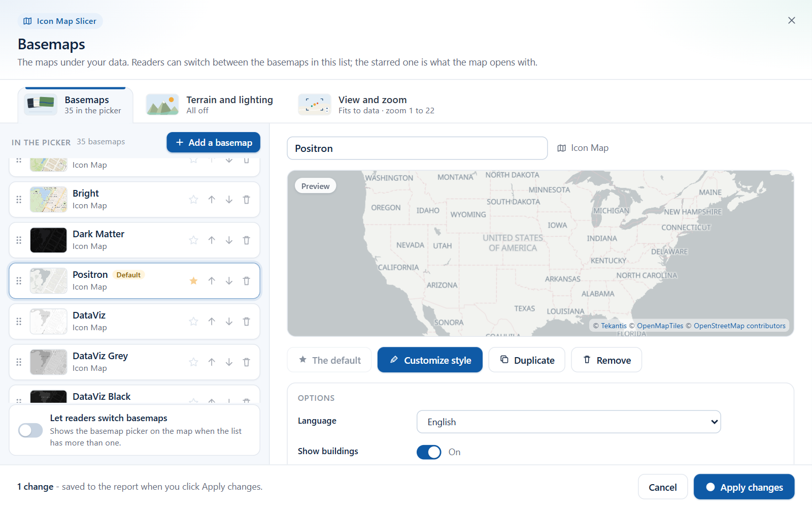Click the DataViz Black row title

pyautogui.click(x=101, y=397)
